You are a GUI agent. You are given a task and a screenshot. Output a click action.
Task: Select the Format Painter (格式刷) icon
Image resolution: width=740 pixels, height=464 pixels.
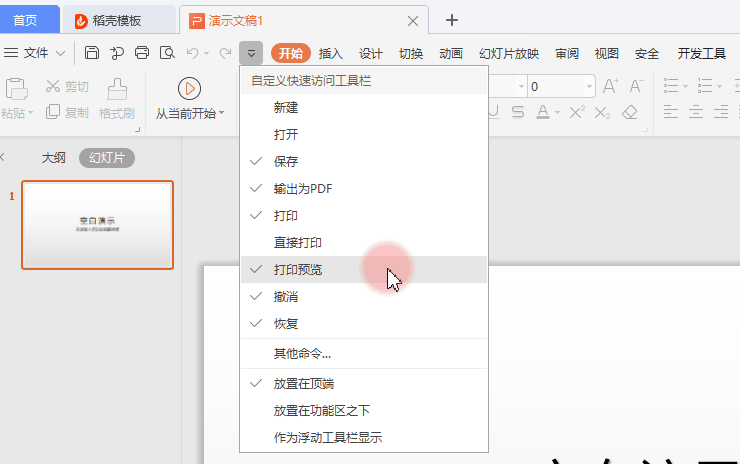tap(117, 89)
